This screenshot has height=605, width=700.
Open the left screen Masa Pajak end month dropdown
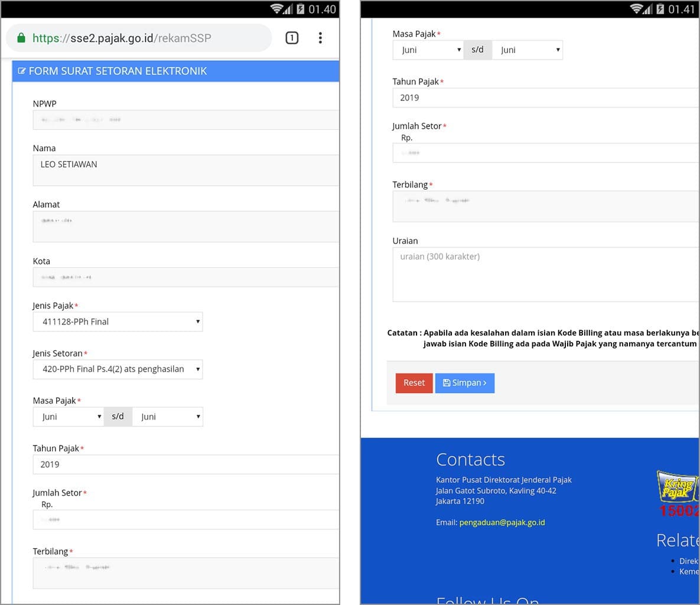pos(167,417)
